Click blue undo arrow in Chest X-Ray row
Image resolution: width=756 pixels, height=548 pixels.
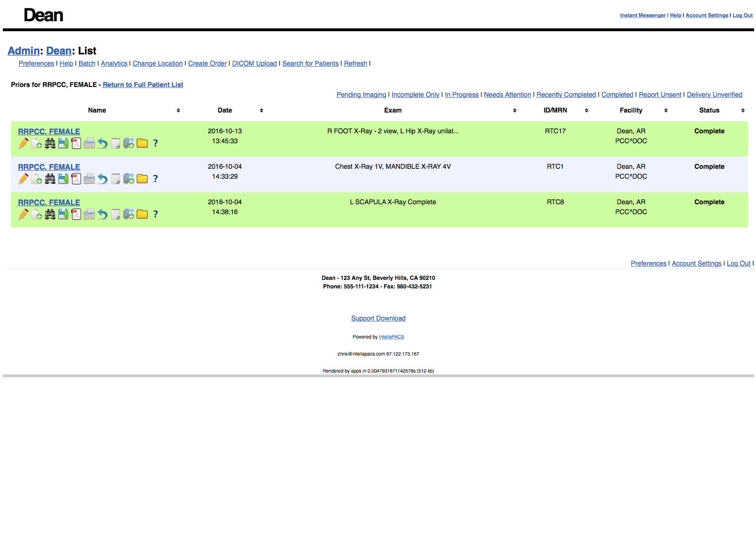point(103,179)
